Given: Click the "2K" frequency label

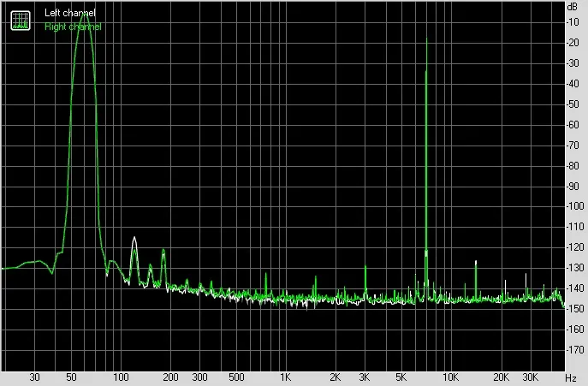Looking at the screenshot, I should pyautogui.click(x=336, y=377).
